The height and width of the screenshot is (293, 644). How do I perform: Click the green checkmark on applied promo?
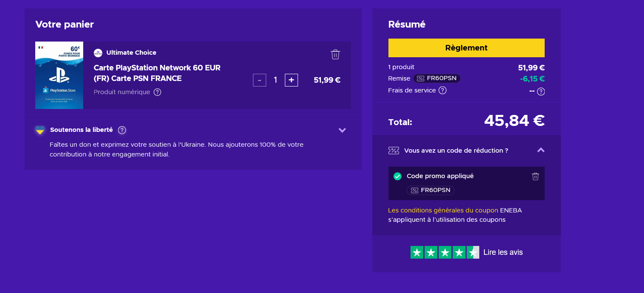pyautogui.click(x=398, y=176)
